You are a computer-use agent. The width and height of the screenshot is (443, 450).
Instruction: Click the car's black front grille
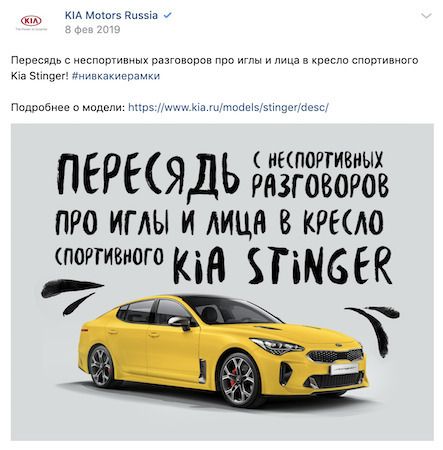[335, 356]
